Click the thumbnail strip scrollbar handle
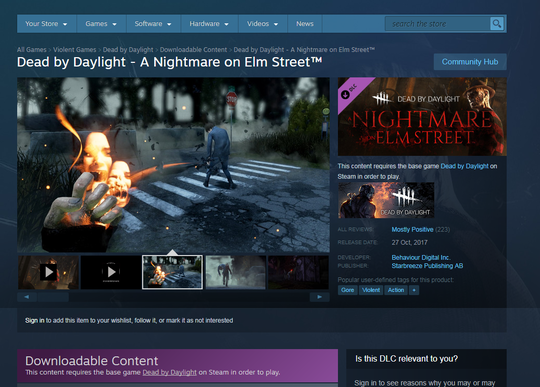The image size is (540, 387). 53,297
